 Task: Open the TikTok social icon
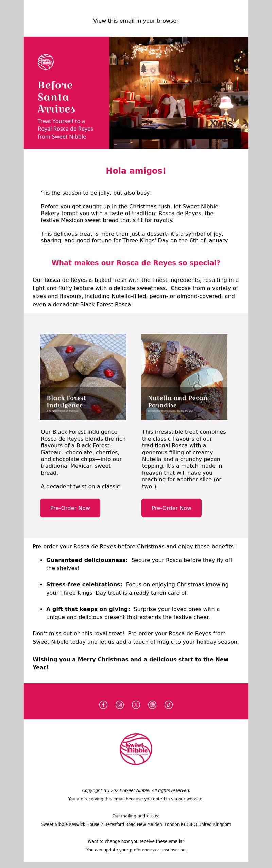(169, 705)
